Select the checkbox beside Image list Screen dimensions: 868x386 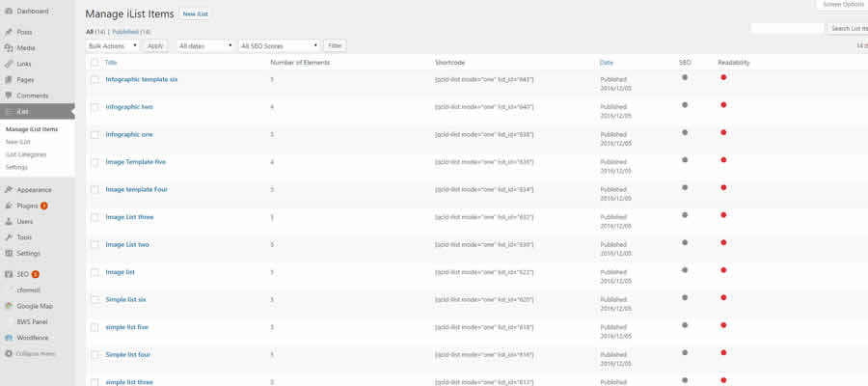(x=95, y=273)
